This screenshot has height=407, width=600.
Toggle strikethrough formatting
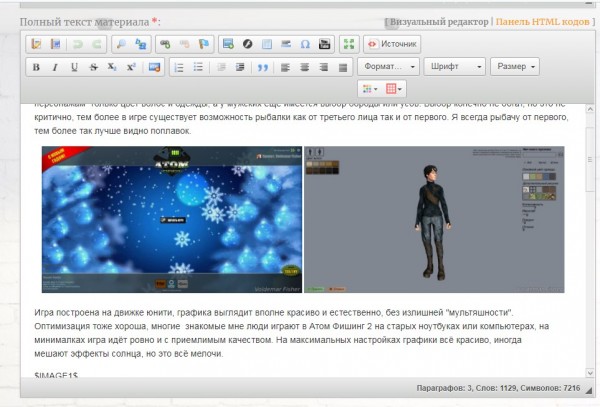[93, 67]
